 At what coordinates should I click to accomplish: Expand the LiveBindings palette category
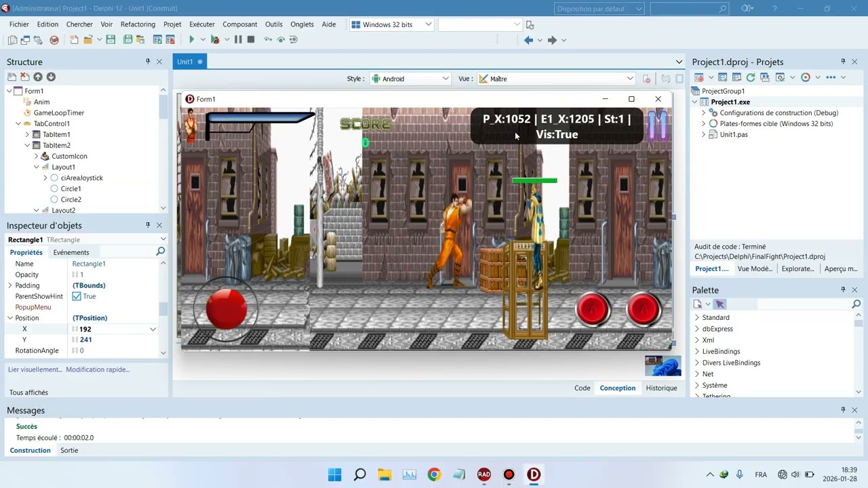[x=696, y=351]
